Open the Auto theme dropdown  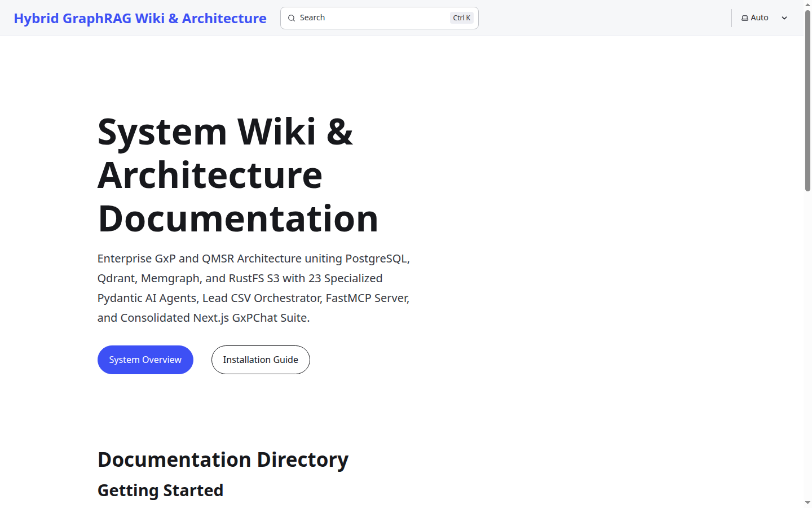tap(765, 18)
